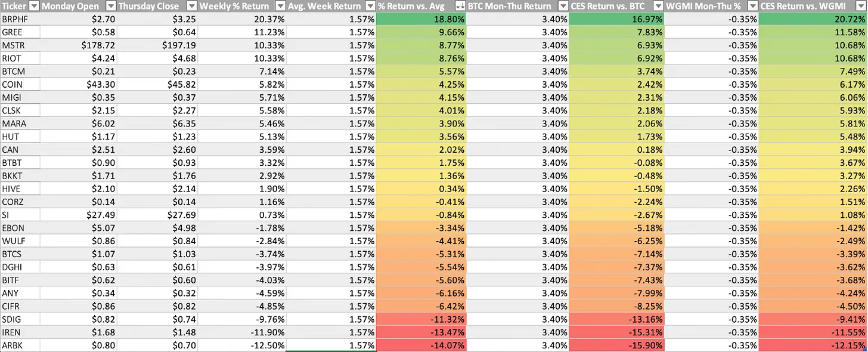Open the Weekly % Return filter dropdown
This screenshot has width=868, height=352.
pyautogui.click(x=279, y=6)
